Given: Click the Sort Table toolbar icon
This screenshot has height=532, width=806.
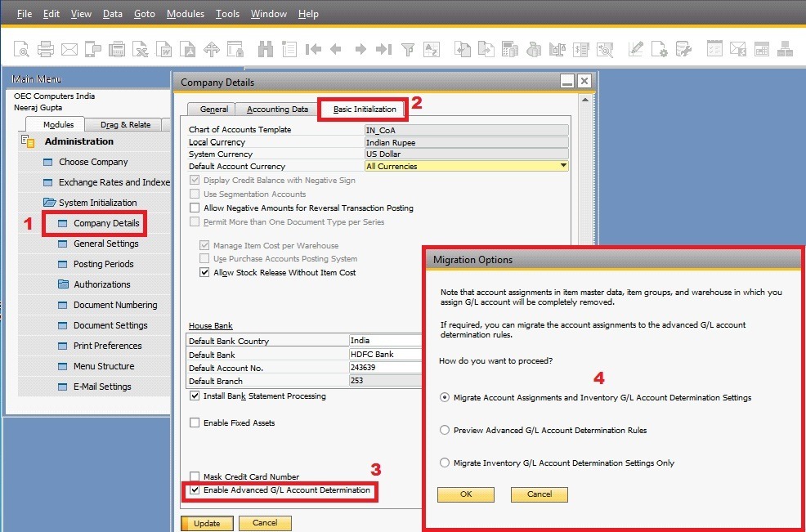Looking at the screenshot, I should pos(431,49).
